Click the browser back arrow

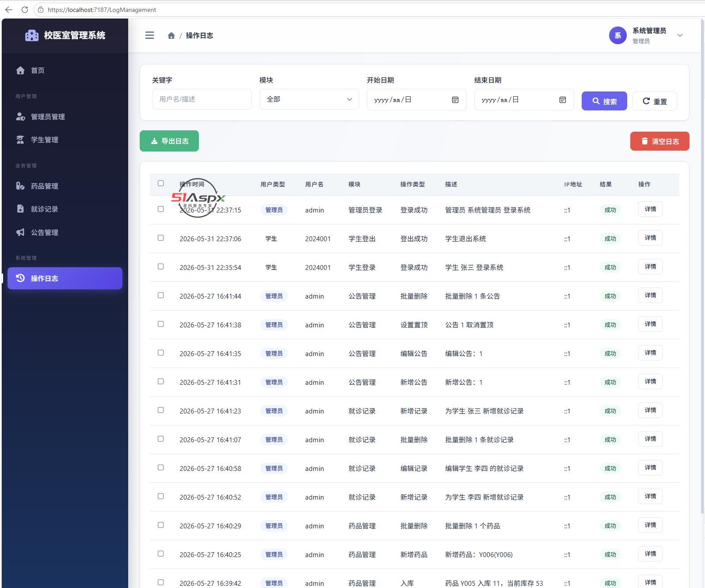pos(9,10)
